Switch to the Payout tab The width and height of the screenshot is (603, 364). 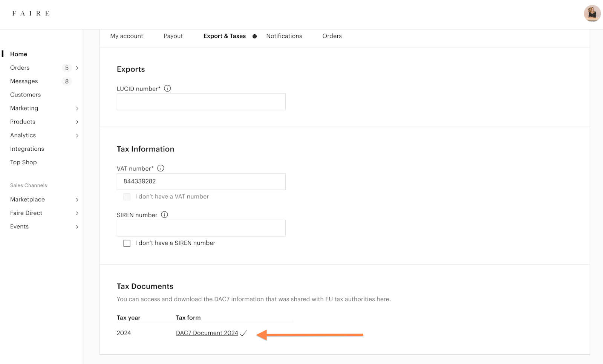(x=173, y=36)
